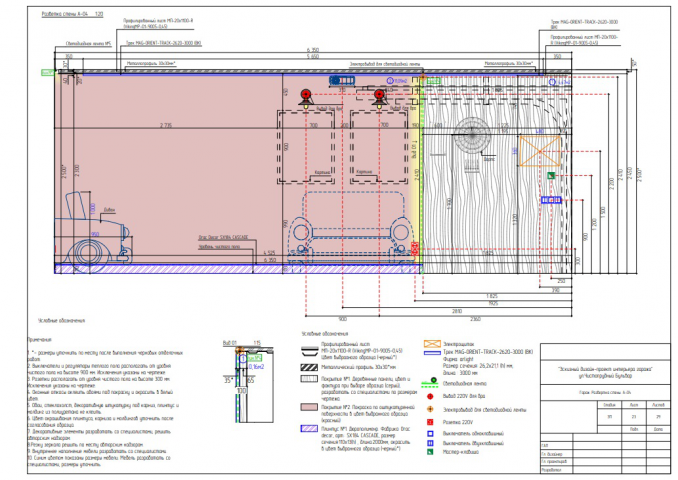Click the left Металлопрофиль 30х30мм callout

click(x=151, y=64)
